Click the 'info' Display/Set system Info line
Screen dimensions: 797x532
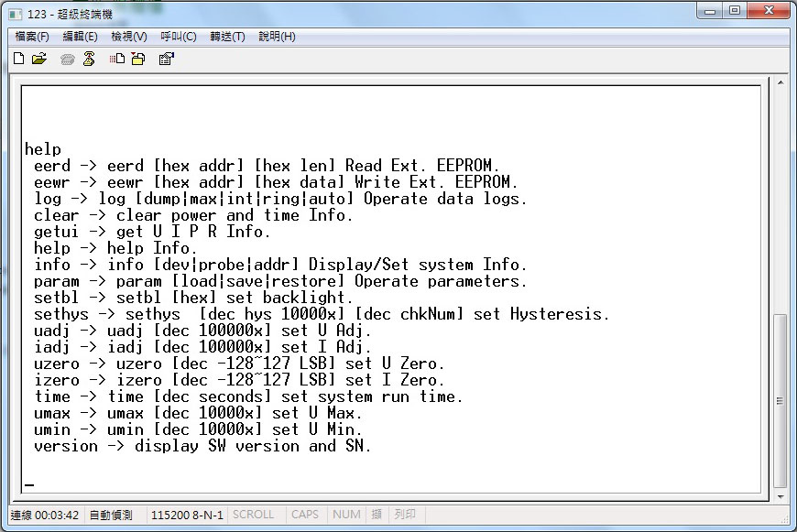[280, 265]
